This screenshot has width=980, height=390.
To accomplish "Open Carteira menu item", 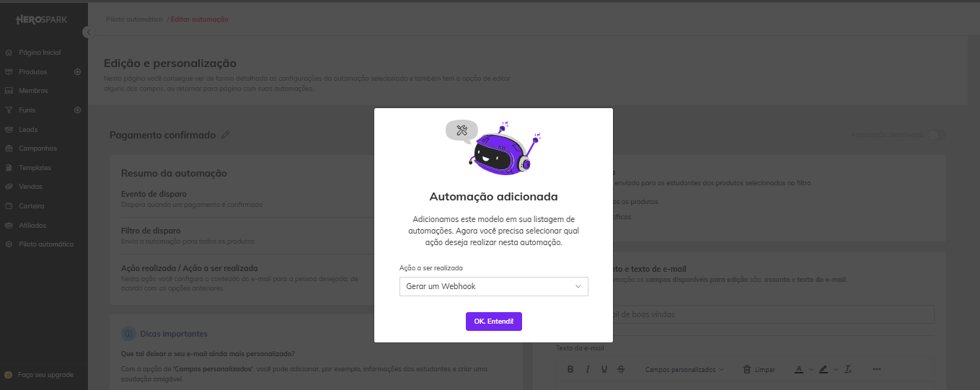I will pyautogui.click(x=32, y=206).
